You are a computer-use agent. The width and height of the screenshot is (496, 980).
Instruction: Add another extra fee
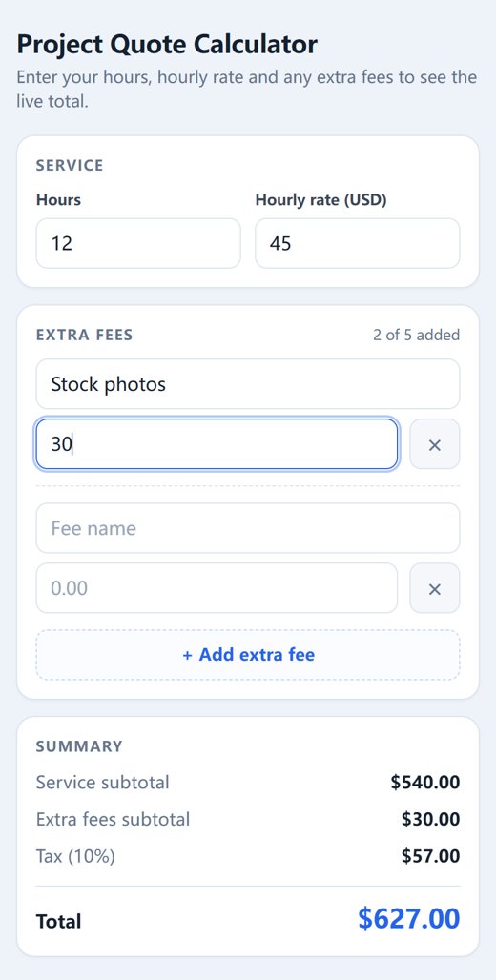pos(248,655)
